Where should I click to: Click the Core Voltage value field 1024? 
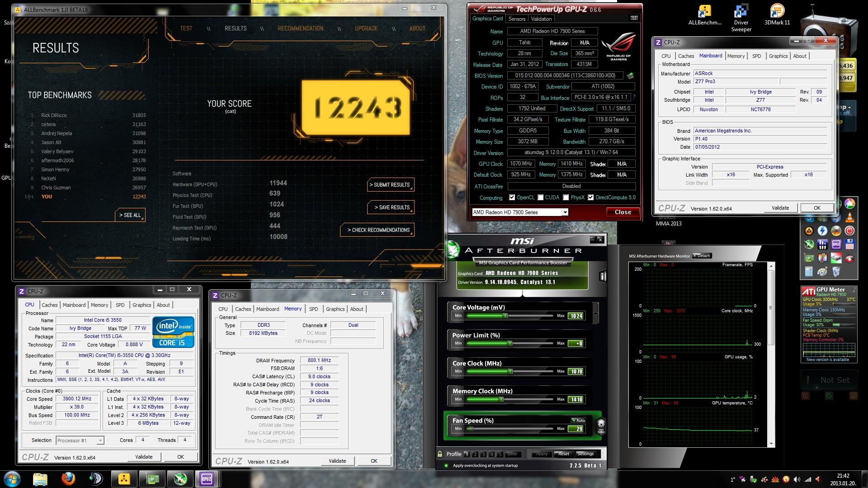[576, 316]
